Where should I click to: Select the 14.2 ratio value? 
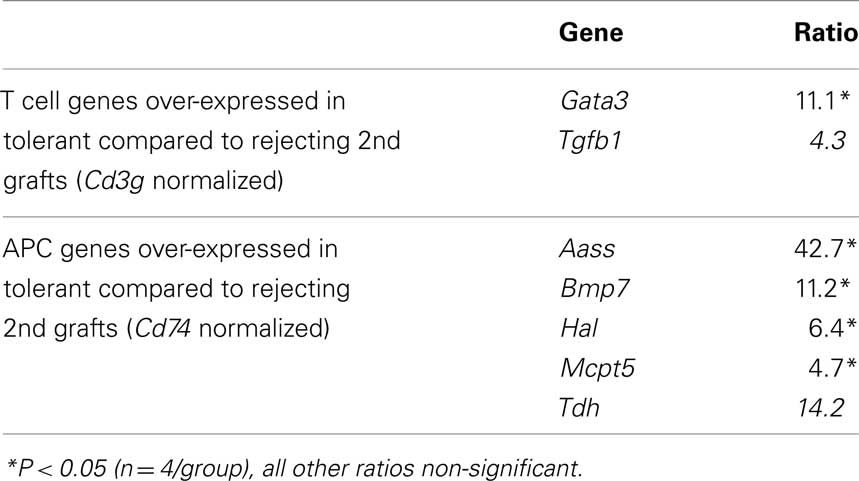(x=821, y=408)
